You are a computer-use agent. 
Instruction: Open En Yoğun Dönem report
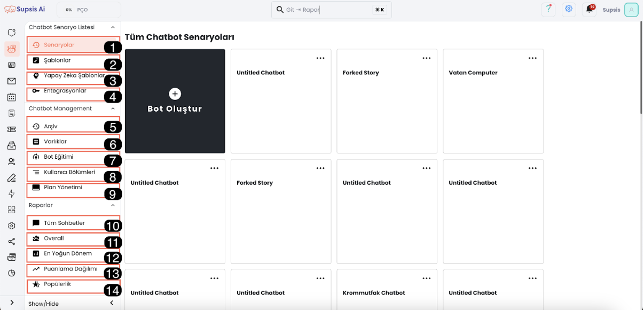click(x=73, y=254)
